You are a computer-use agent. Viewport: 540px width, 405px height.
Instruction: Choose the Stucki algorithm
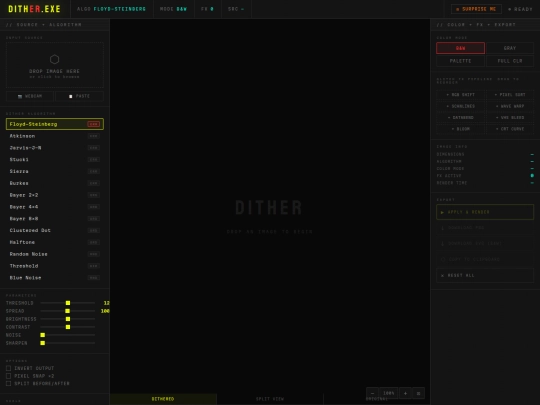click(x=55, y=159)
